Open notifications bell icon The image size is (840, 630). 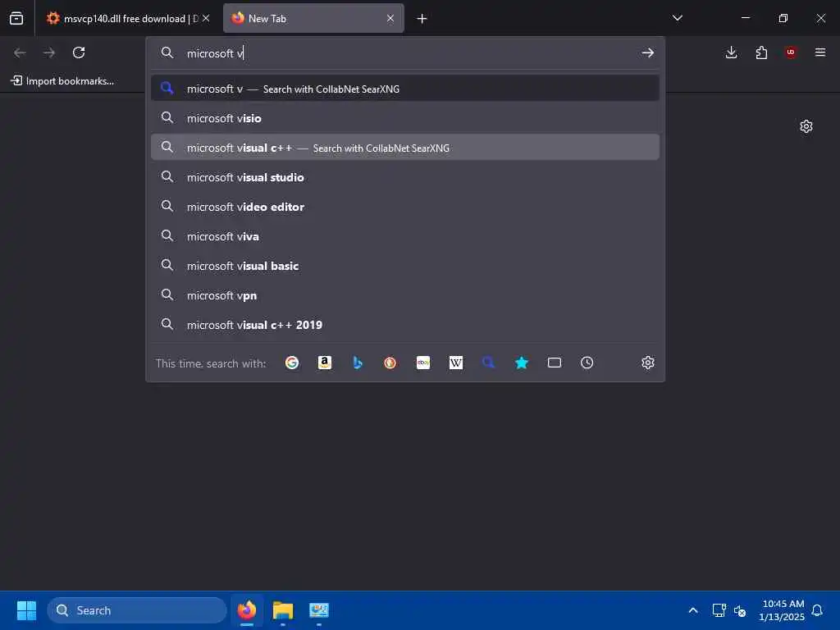817,610
